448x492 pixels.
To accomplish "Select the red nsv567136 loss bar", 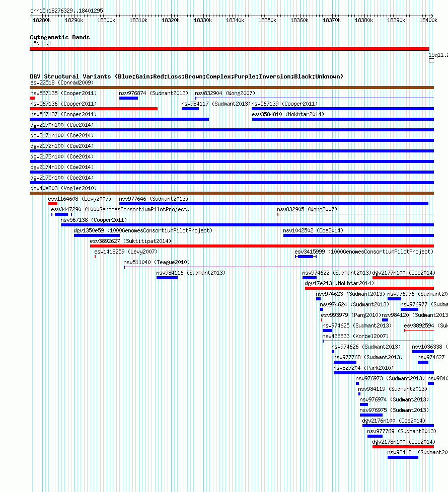I will (94, 109).
